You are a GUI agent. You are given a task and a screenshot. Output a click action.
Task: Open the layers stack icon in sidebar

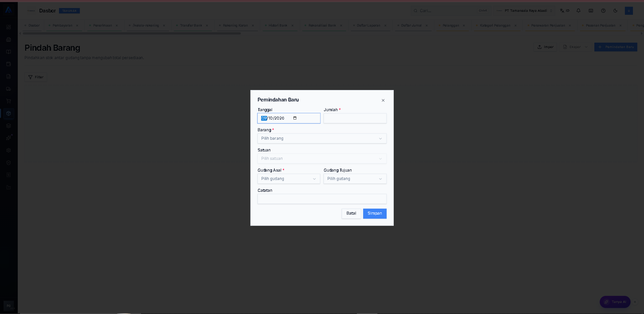(9, 126)
